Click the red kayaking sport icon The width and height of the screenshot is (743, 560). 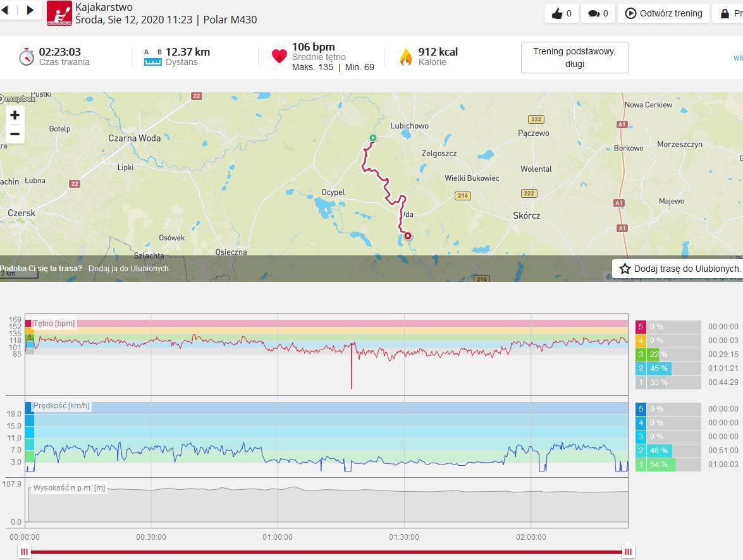coord(59,13)
